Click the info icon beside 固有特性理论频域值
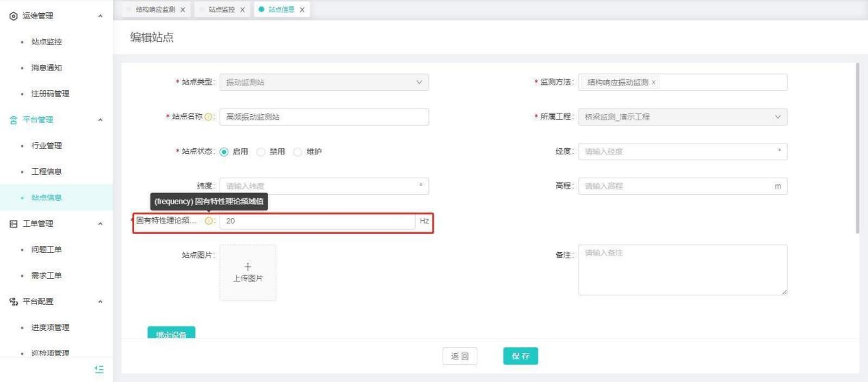868x382 pixels. [209, 221]
